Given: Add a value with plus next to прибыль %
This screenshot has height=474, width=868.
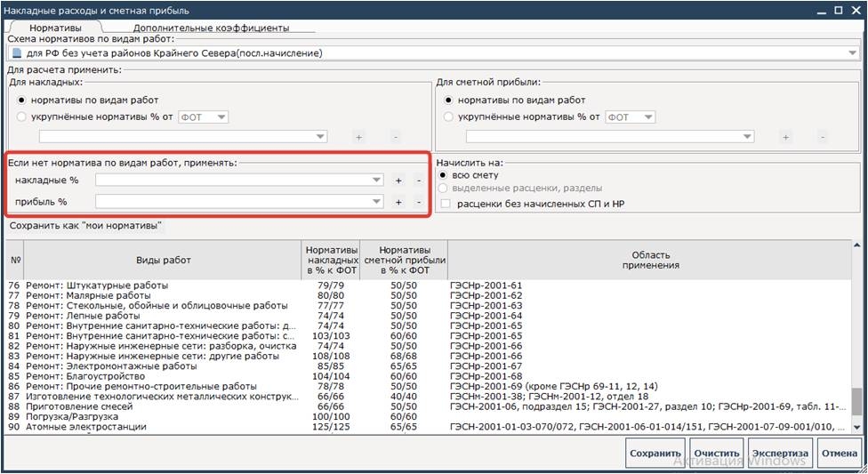Looking at the screenshot, I should (398, 202).
